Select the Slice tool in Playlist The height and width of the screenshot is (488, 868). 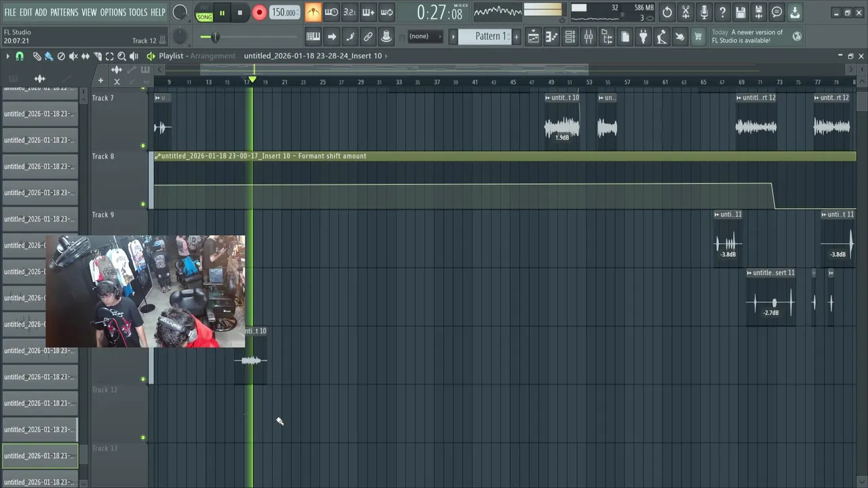[98, 56]
